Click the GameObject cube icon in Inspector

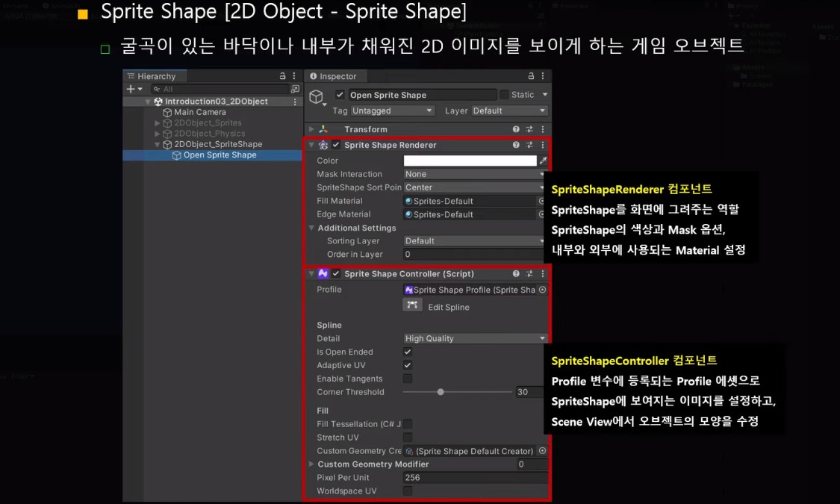[x=317, y=97]
